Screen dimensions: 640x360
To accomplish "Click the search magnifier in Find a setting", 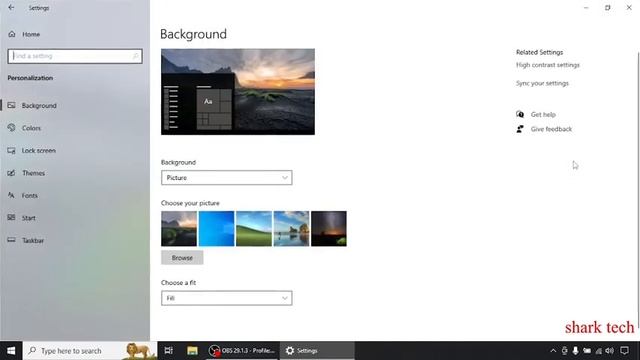I will pos(136,56).
